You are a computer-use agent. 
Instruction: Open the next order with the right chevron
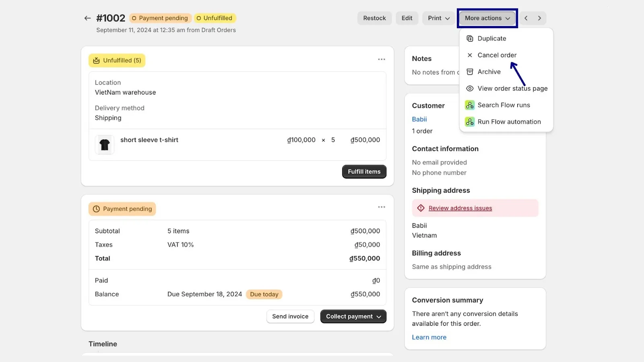point(539,18)
